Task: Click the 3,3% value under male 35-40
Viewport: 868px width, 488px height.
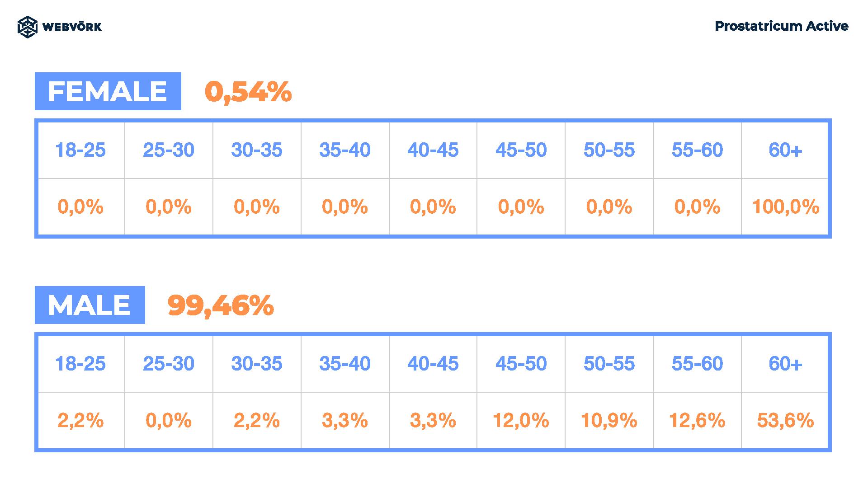Action: pyautogui.click(x=345, y=421)
